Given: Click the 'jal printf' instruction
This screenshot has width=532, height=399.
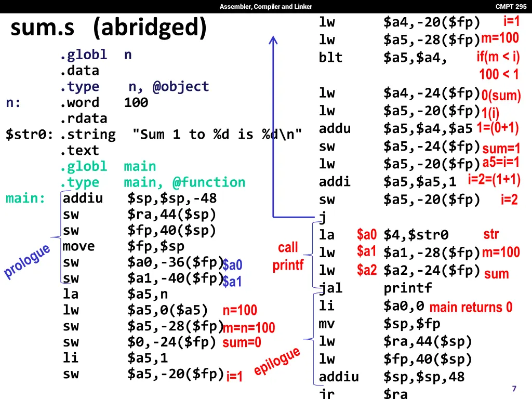Looking at the screenshot, I should tap(376, 288).
